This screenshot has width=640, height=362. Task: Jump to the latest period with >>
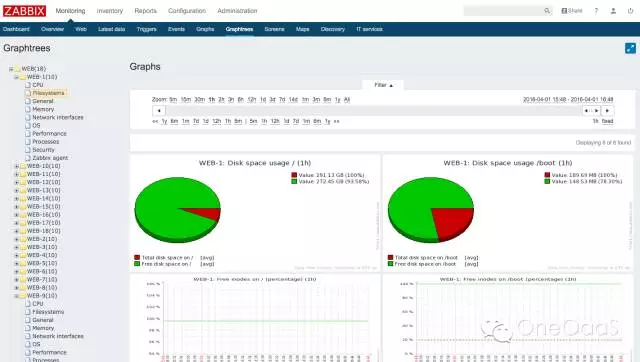(x=337, y=122)
